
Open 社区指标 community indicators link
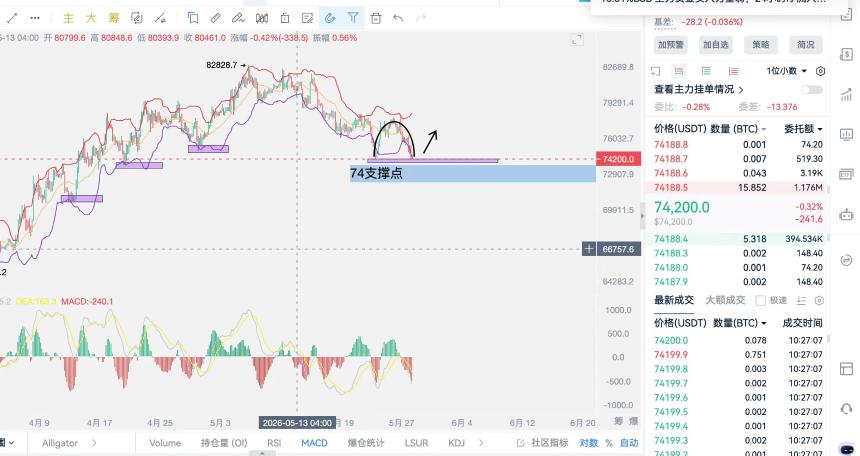tap(542, 443)
